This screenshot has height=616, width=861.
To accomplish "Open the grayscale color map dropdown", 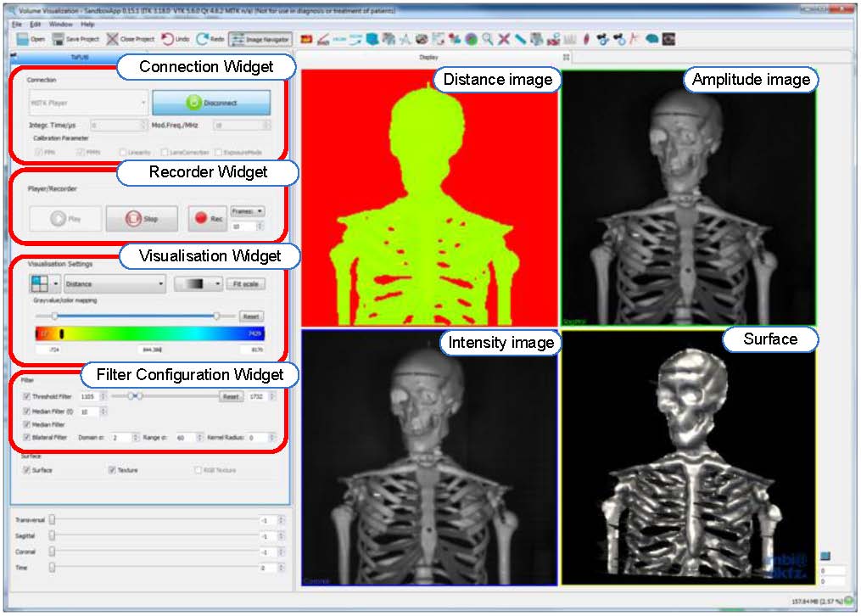I will 199,284.
